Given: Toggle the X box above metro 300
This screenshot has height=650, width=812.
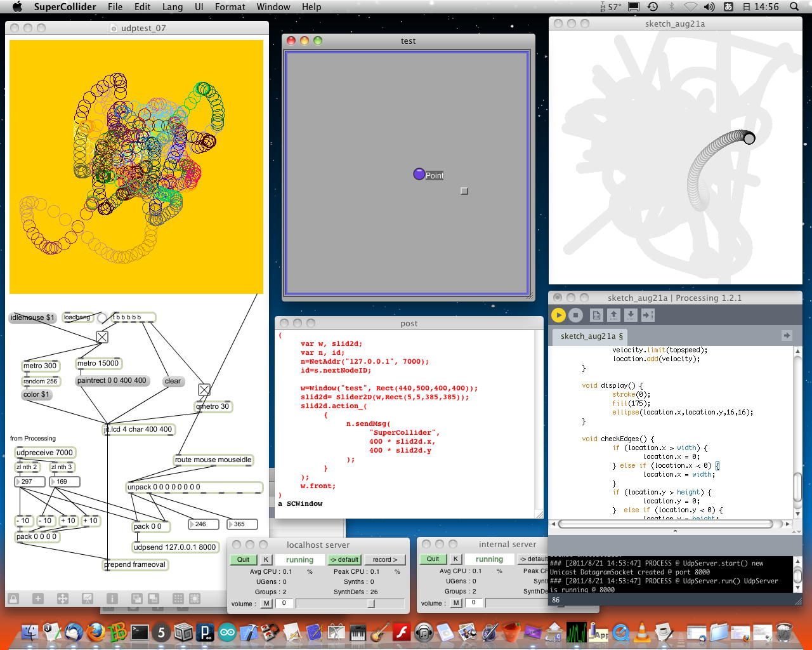Looking at the screenshot, I should (x=102, y=337).
